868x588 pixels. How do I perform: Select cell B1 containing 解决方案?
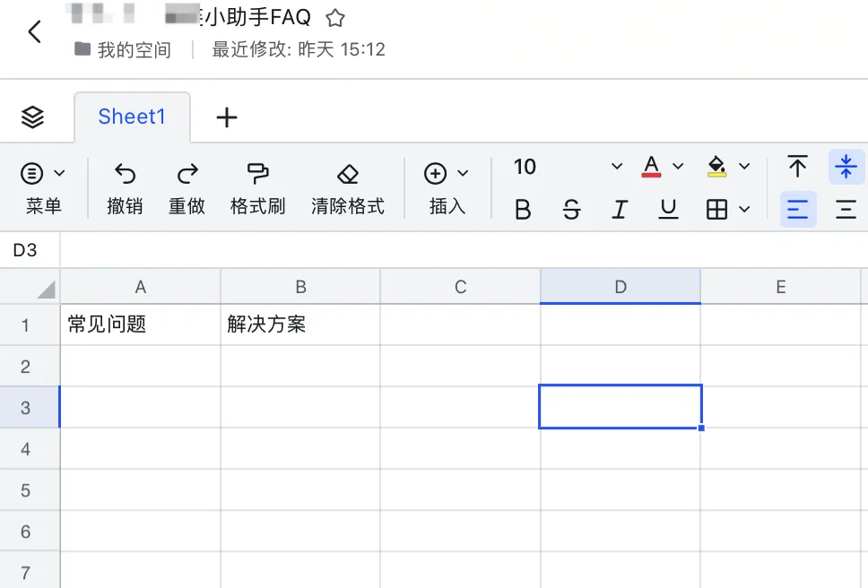(x=300, y=324)
